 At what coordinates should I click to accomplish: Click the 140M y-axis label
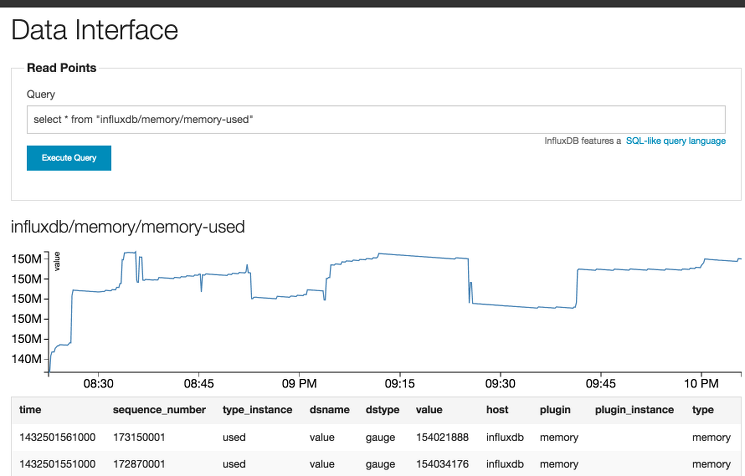pyautogui.click(x=27, y=359)
